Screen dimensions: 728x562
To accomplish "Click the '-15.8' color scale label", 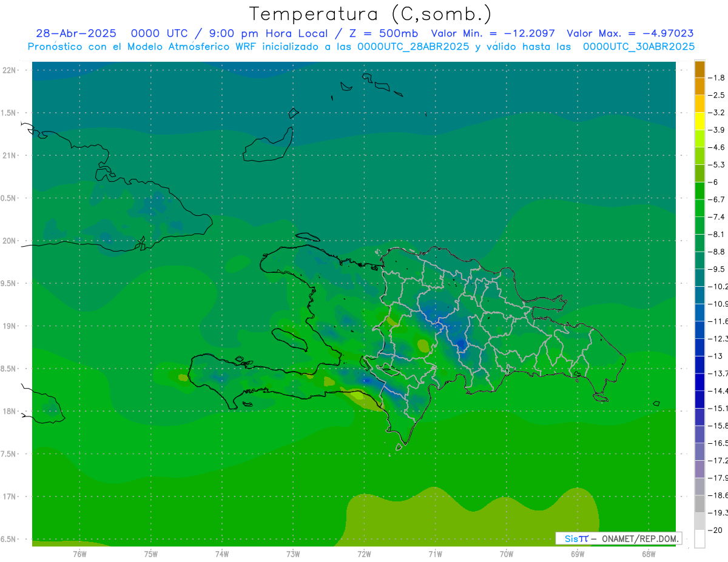I will (718, 426).
